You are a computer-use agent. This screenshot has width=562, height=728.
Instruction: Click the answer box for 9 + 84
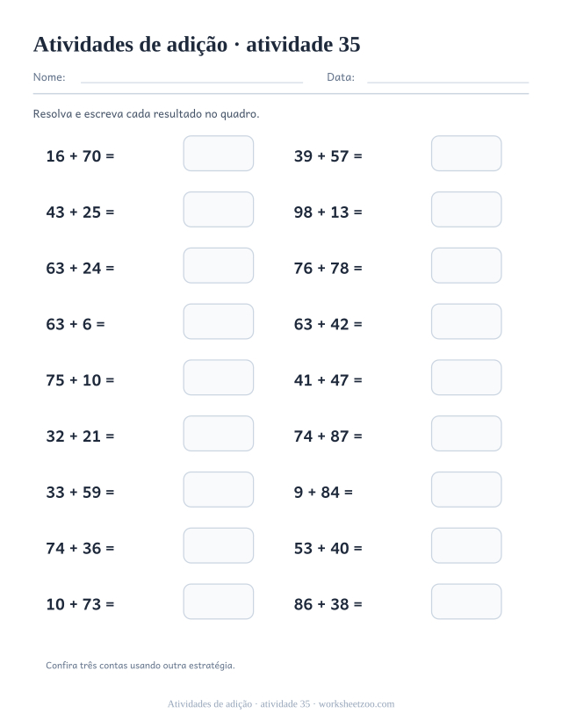(x=466, y=489)
